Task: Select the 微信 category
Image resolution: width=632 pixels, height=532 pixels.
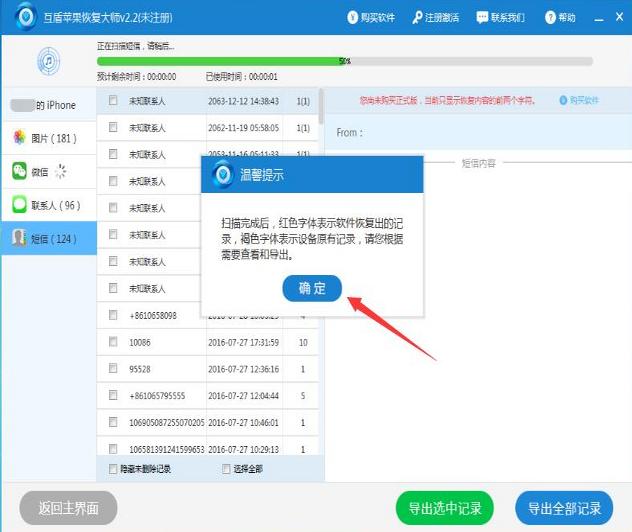Action: pos(49,172)
